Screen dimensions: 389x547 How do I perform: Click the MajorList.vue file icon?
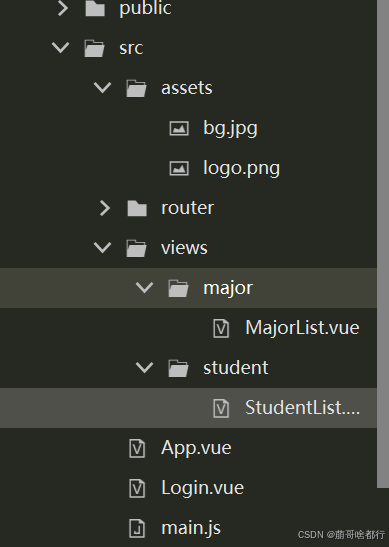221,328
